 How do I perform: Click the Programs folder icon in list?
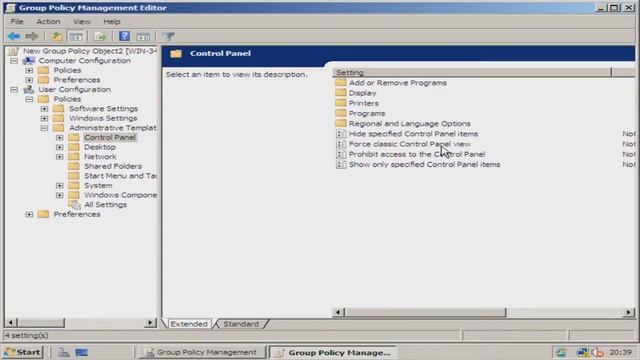340,113
